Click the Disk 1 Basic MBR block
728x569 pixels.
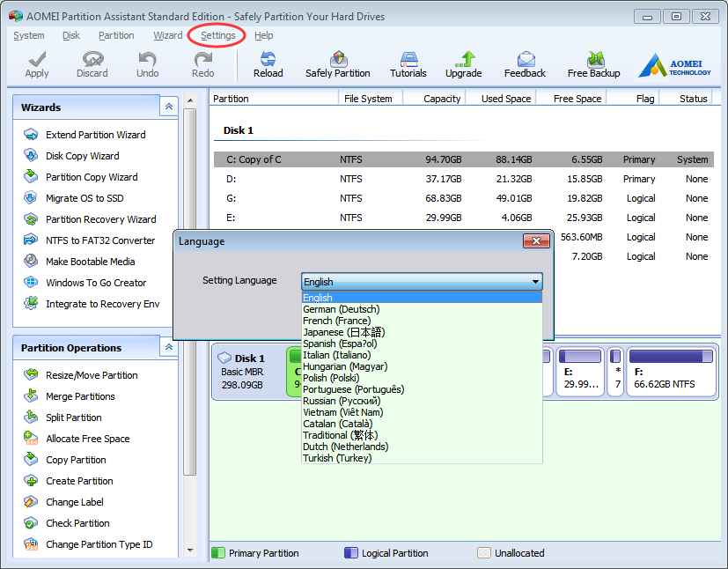[x=248, y=372]
